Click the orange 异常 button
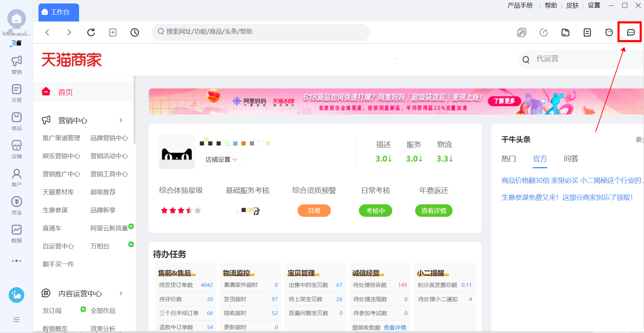The width and height of the screenshot is (644, 333). pos(314,211)
